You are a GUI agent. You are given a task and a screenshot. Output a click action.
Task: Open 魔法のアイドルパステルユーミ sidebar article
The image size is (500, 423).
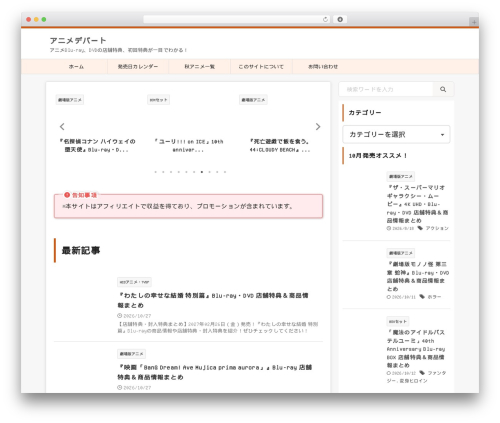click(x=416, y=349)
